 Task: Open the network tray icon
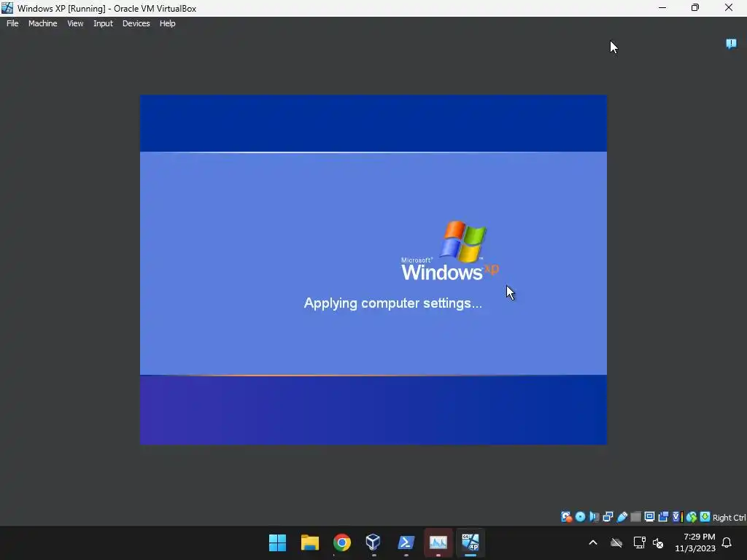pos(639,542)
